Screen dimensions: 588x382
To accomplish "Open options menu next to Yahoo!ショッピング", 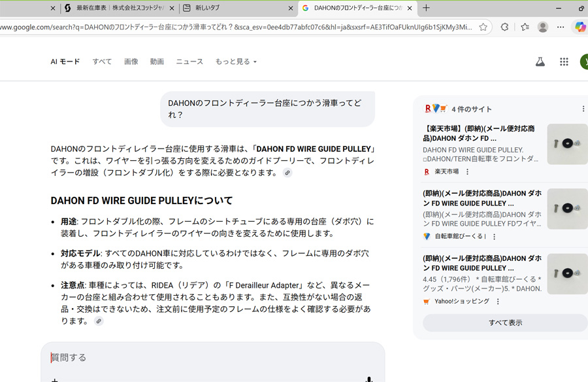I will point(498,302).
